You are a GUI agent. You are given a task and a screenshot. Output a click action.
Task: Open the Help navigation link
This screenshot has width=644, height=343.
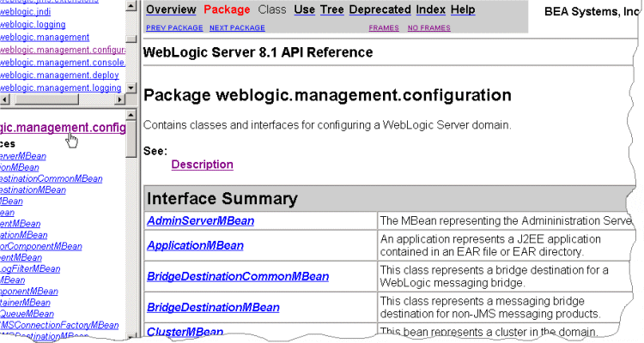pos(463,9)
